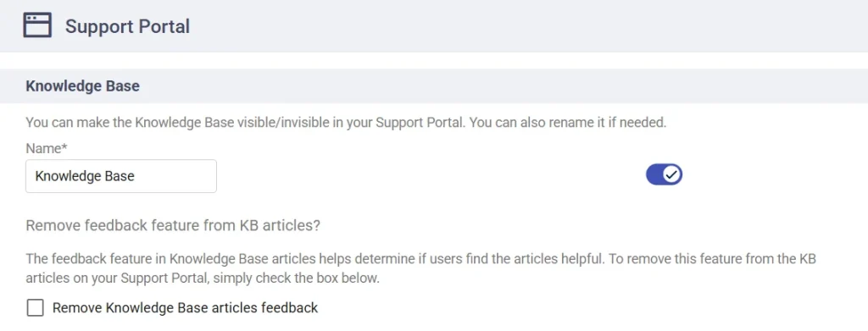Focus the Name input field

120,176
